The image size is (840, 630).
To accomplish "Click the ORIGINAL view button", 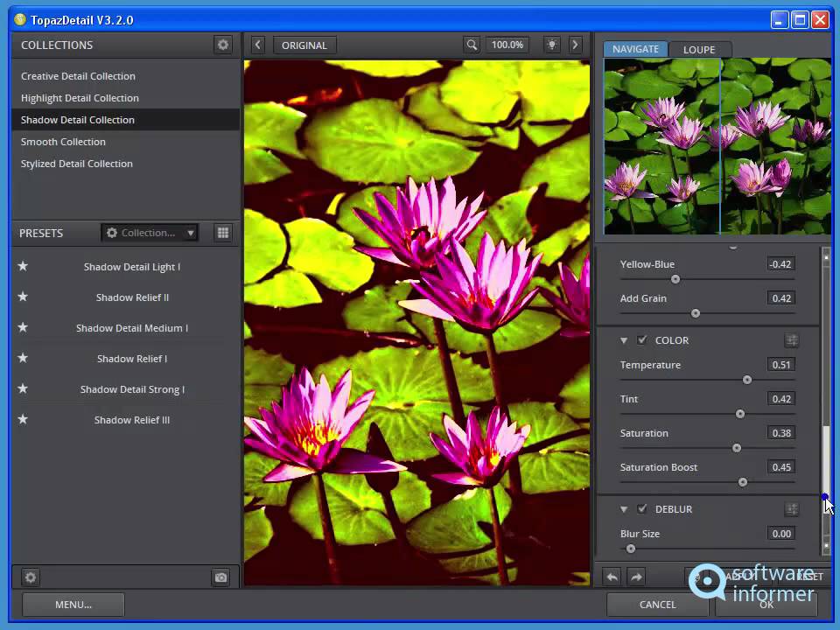I will coord(304,45).
